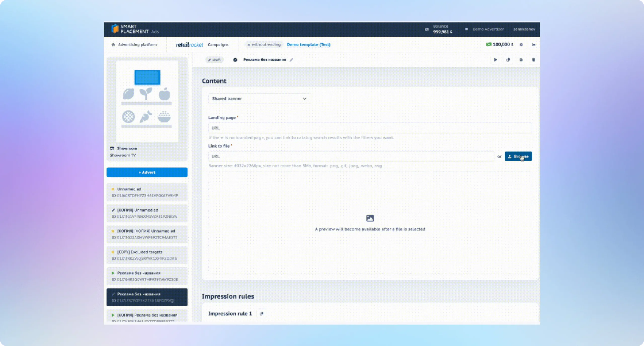This screenshot has width=644, height=346.
Task: Go to the Campaigns section
Action: tap(218, 45)
